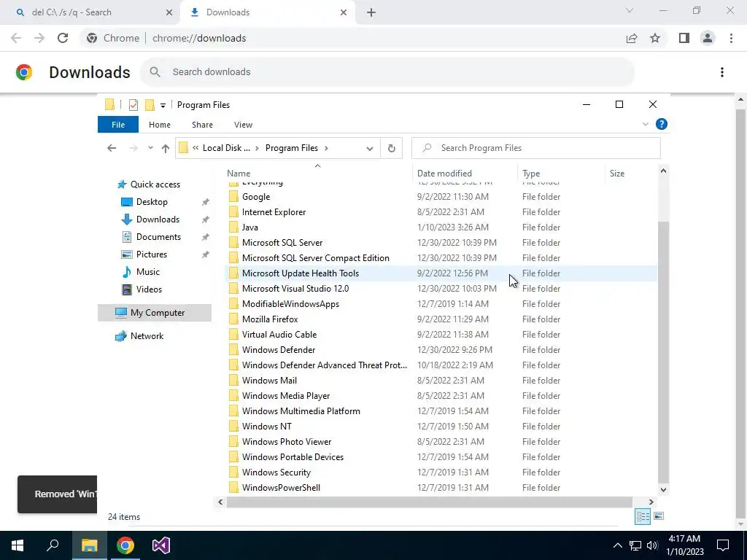Open Quick Access Toolbar customize dropdown
747x560 pixels.
(x=163, y=105)
